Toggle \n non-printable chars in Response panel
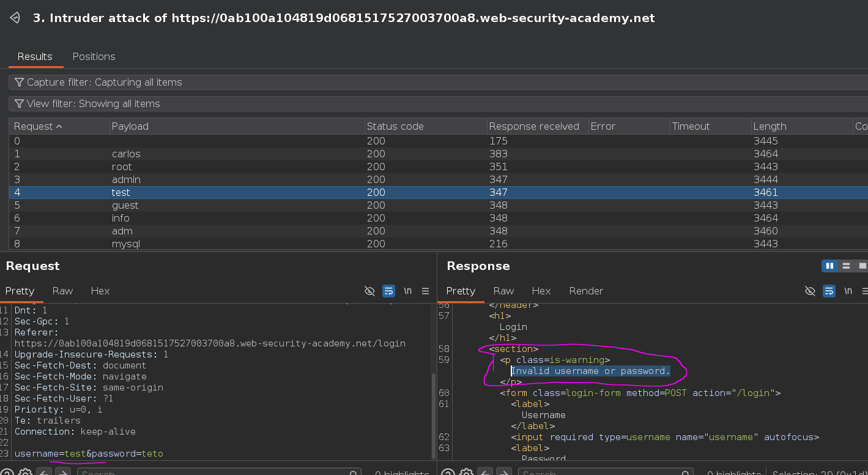Viewport: 868px width, 475px height. click(x=848, y=291)
